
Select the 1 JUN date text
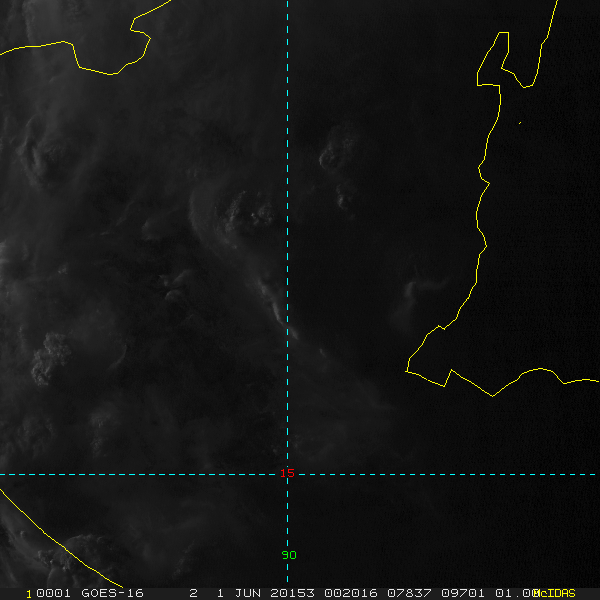(x=236, y=593)
